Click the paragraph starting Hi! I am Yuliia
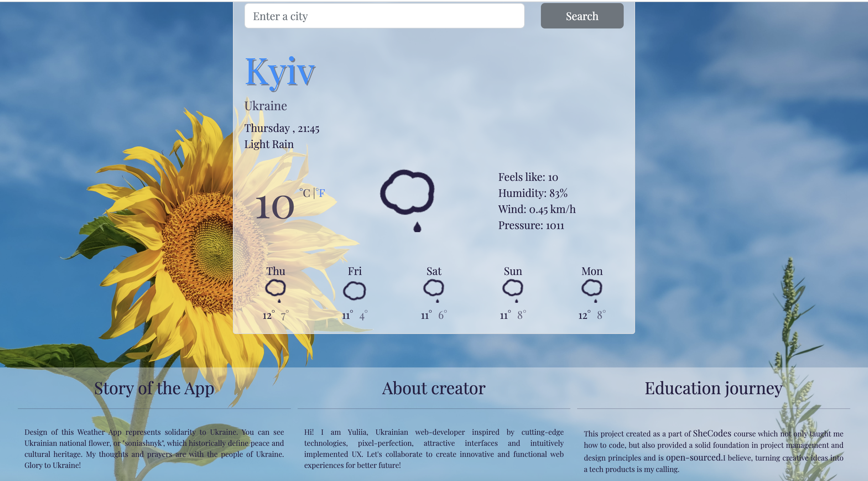This screenshot has height=481, width=868. click(x=434, y=448)
